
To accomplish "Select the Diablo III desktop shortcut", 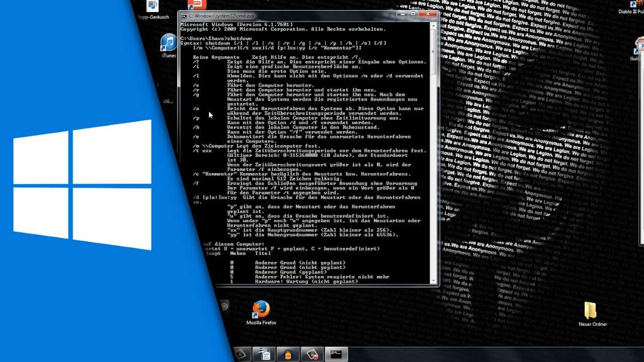I will point(631,8).
